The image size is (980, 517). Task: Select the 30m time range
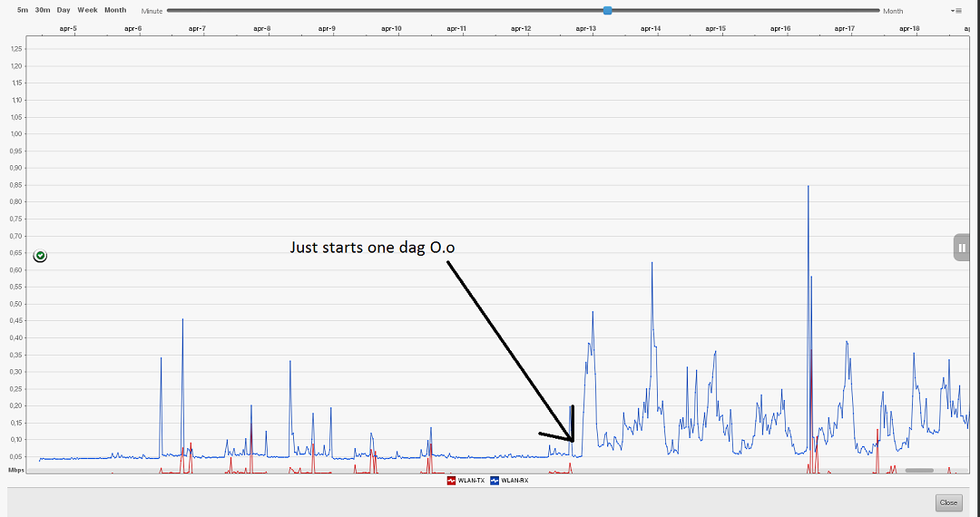43,10
